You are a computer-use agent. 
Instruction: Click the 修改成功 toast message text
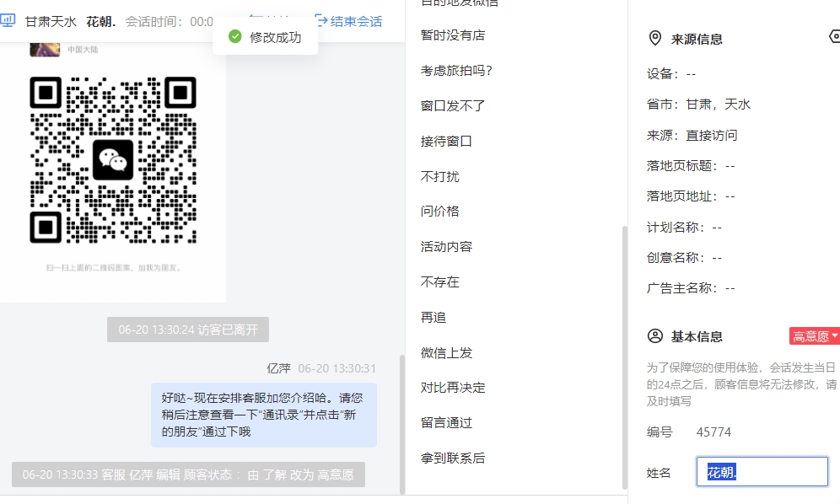click(275, 37)
